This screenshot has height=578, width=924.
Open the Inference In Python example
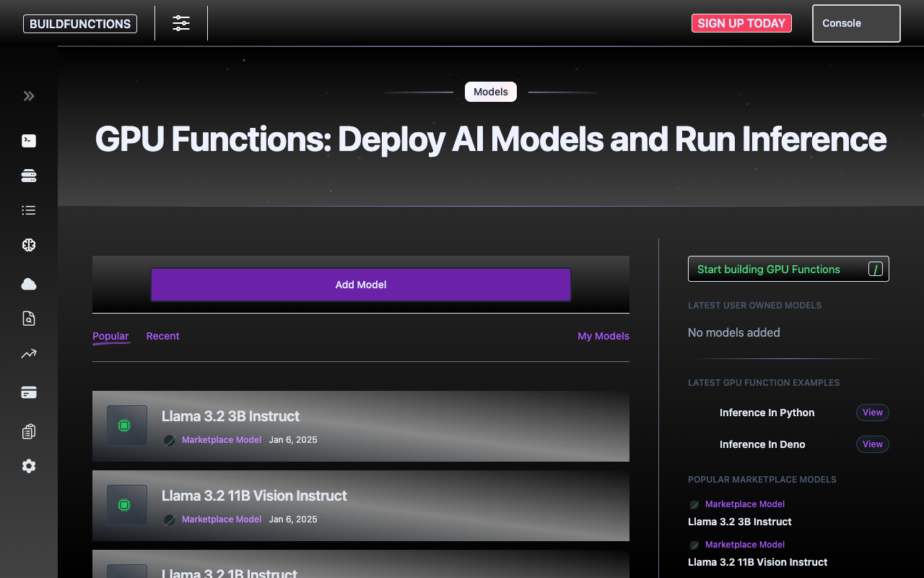coord(767,413)
